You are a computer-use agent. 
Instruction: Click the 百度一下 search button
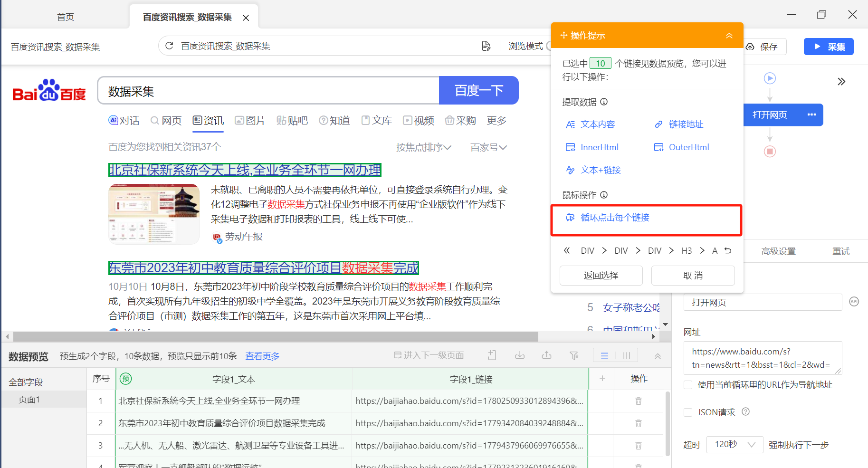pos(478,90)
